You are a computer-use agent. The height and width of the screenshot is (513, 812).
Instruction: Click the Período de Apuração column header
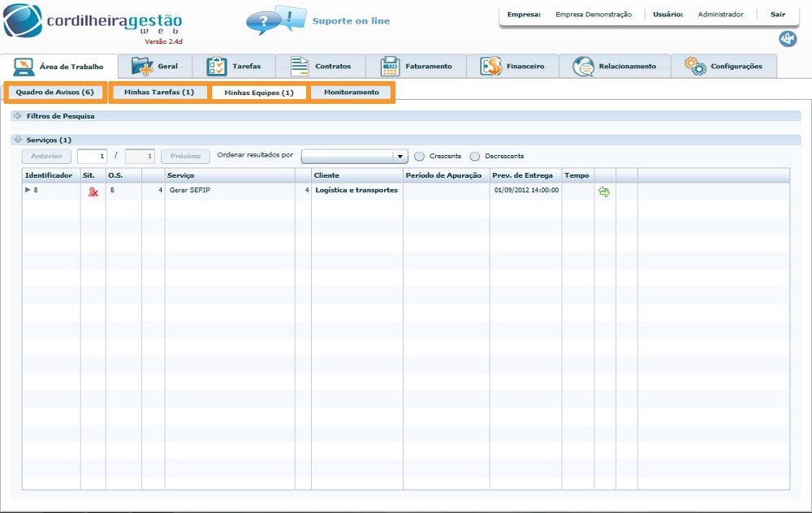tap(447, 175)
